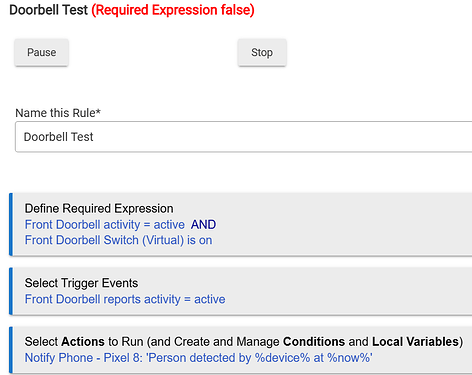Click the red 'Required Expression false' status text
This screenshot has width=472, height=375.
click(x=173, y=10)
